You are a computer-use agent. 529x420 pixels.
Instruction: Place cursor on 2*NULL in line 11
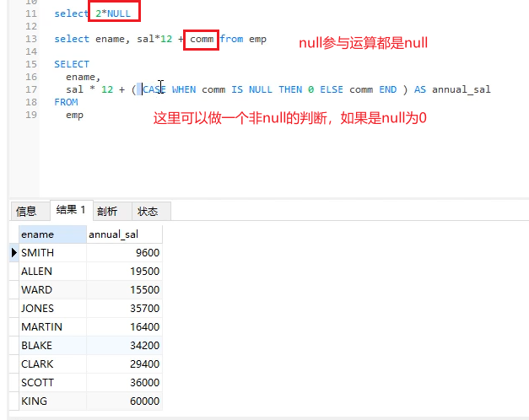click(113, 13)
